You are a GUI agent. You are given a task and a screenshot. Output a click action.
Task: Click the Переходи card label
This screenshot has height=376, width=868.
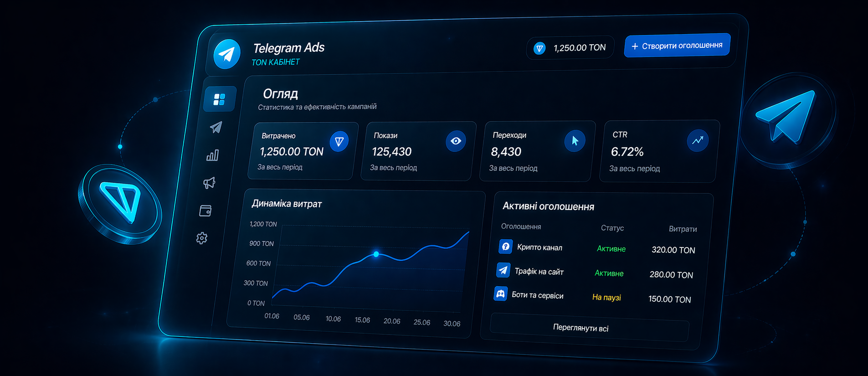509,135
